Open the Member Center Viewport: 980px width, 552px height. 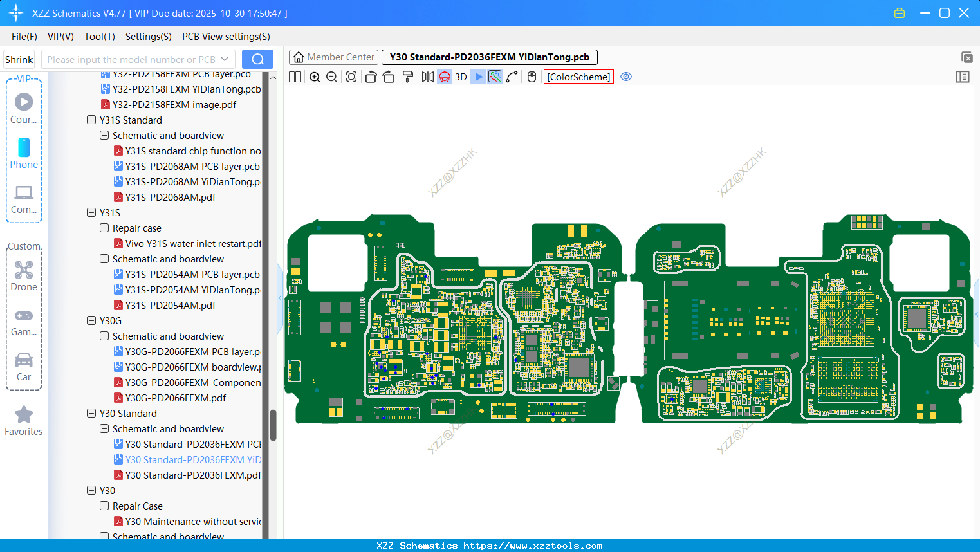point(333,57)
